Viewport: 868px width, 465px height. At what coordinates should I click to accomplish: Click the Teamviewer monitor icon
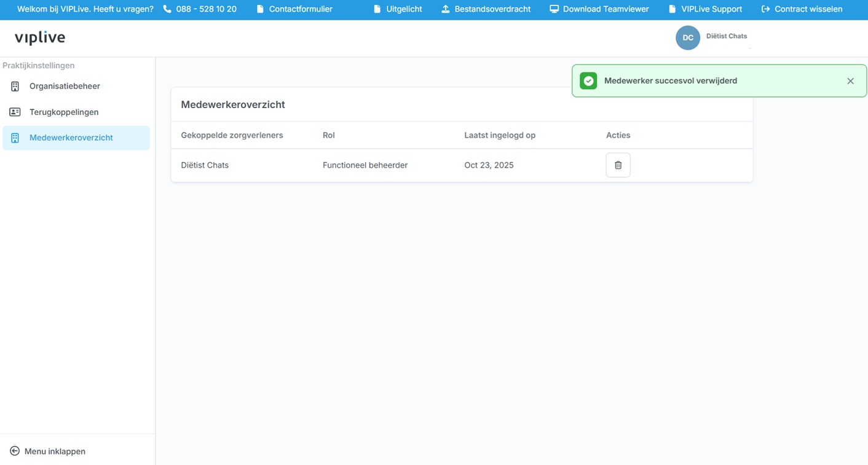tap(554, 9)
